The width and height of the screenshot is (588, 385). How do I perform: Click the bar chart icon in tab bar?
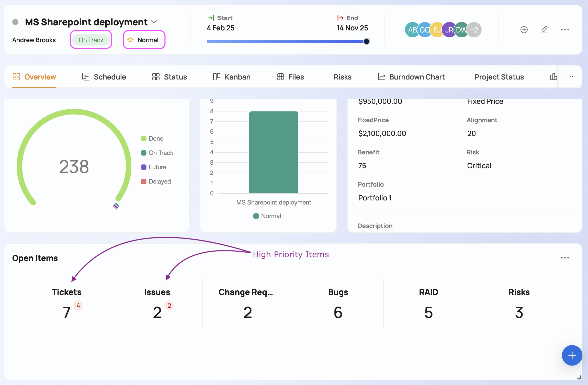[x=553, y=77]
